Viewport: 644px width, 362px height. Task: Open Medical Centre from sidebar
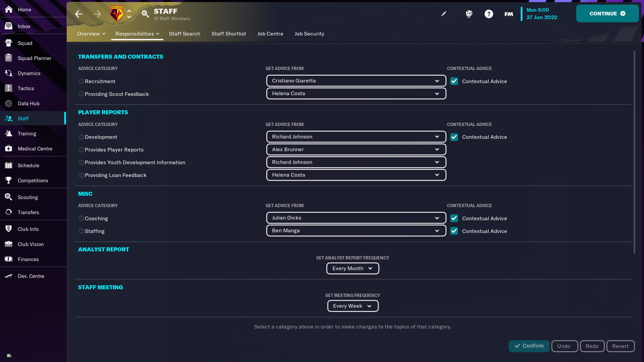[x=35, y=149]
